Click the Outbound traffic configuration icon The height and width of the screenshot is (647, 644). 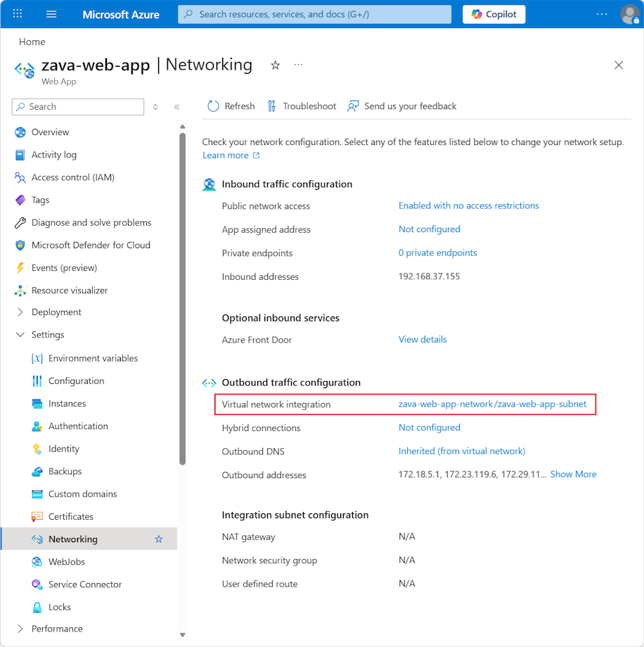tap(210, 383)
